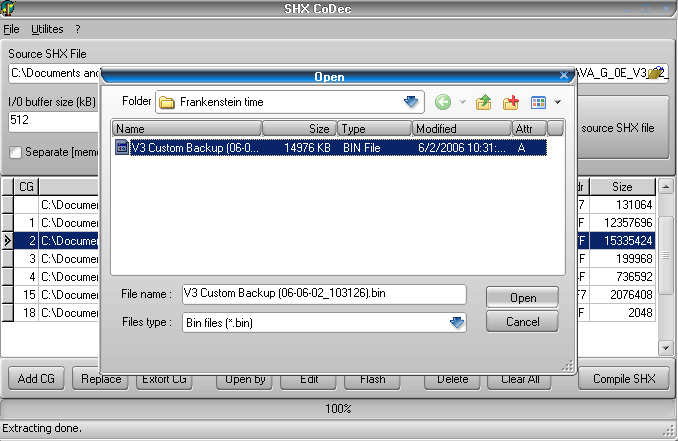Create new folder icon in Open dialog
This screenshot has width=678, height=441.
click(511, 102)
